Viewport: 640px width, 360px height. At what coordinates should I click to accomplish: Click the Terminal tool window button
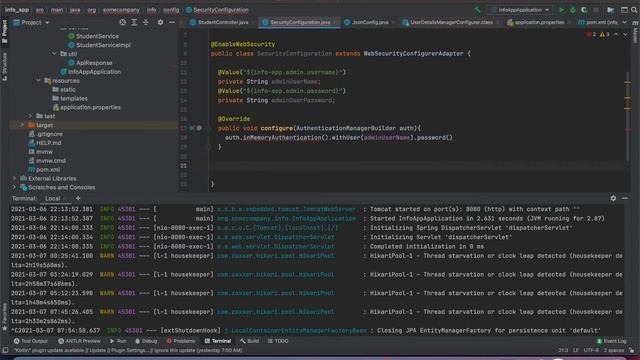coord(218,341)
